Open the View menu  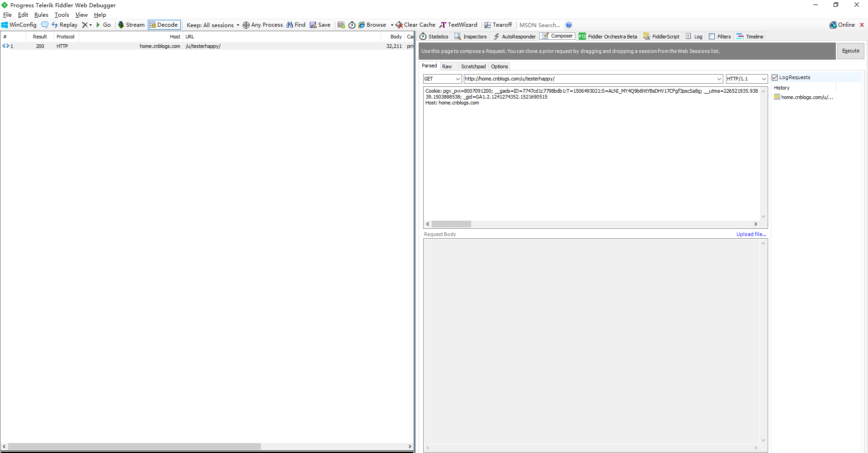point(81,15)
